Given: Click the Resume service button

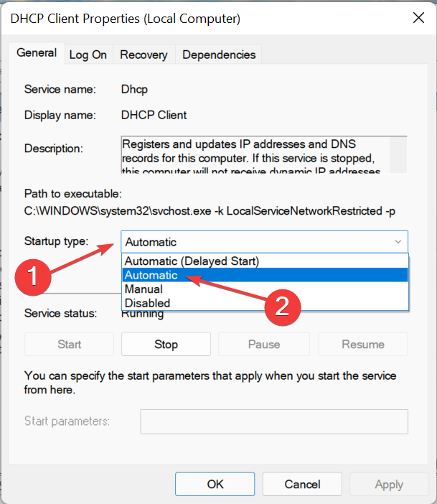Looking at the screenshot, I should click(x=362, y=345).
